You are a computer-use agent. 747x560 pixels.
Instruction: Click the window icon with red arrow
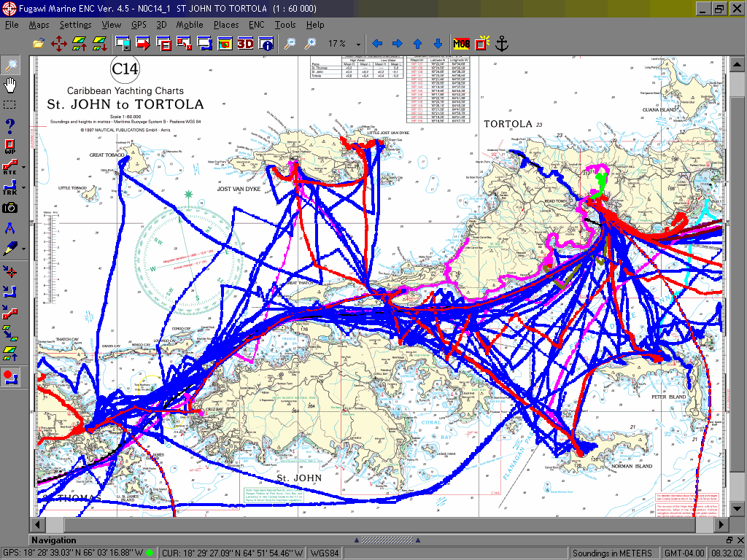pos(143,44)
